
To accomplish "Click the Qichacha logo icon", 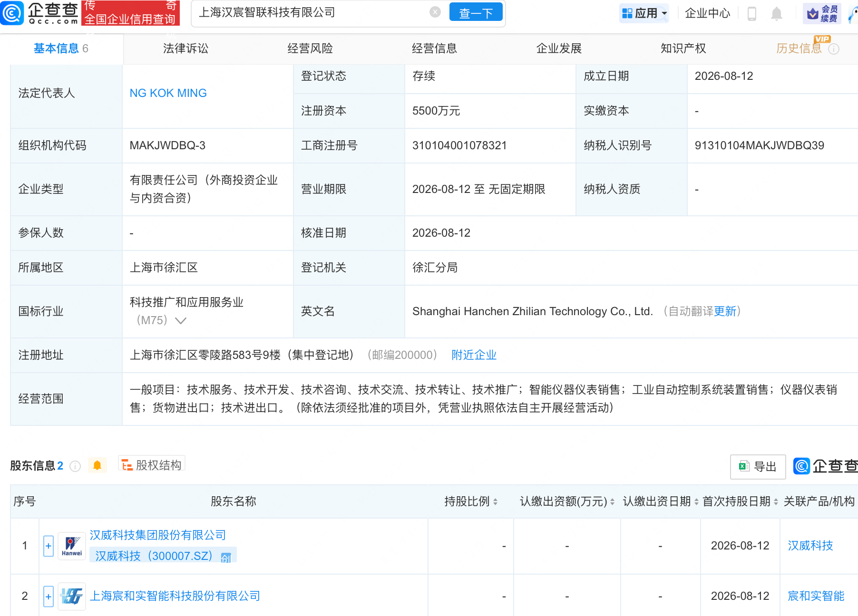I will tap(12, 13).
